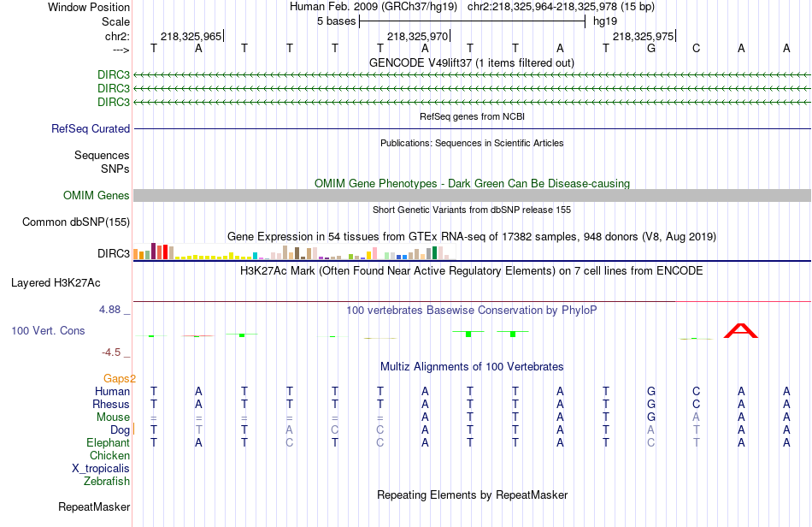Open the GTEx Gene Expression track title
Viewport: 812px width, 527px height.
472,237
